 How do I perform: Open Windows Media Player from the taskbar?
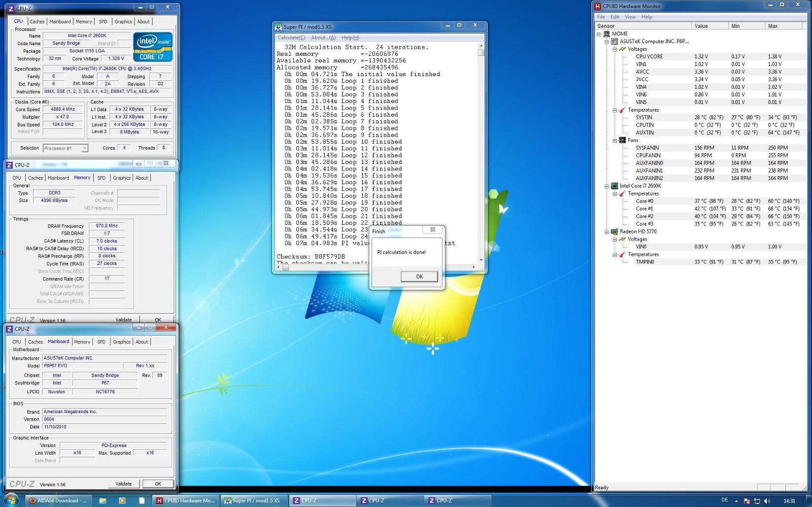[x=122, y=500]
